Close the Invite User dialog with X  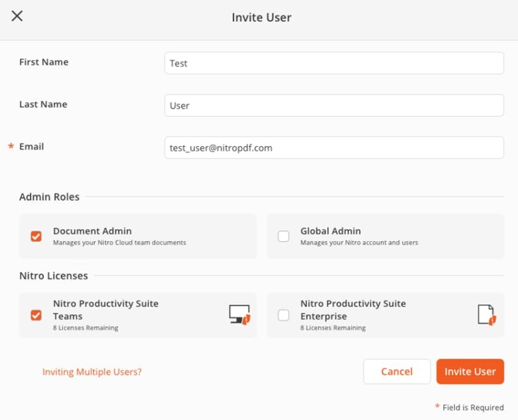[17, 16]
